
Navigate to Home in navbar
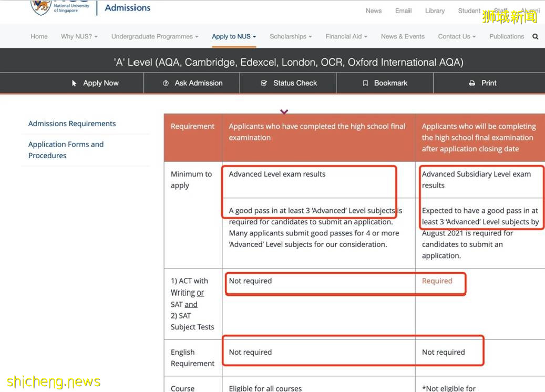pos(39,37)
